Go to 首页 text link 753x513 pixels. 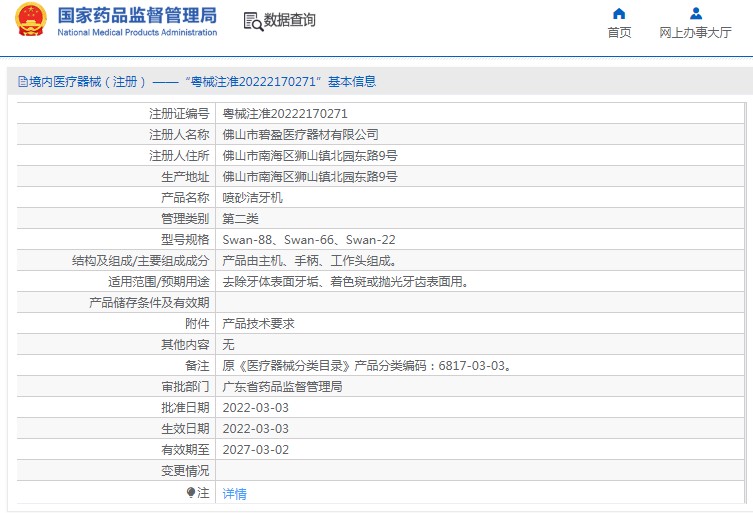pos(619,33)
